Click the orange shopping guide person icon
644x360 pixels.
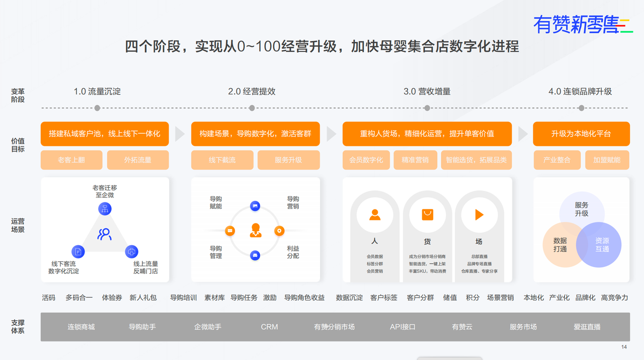256,231
